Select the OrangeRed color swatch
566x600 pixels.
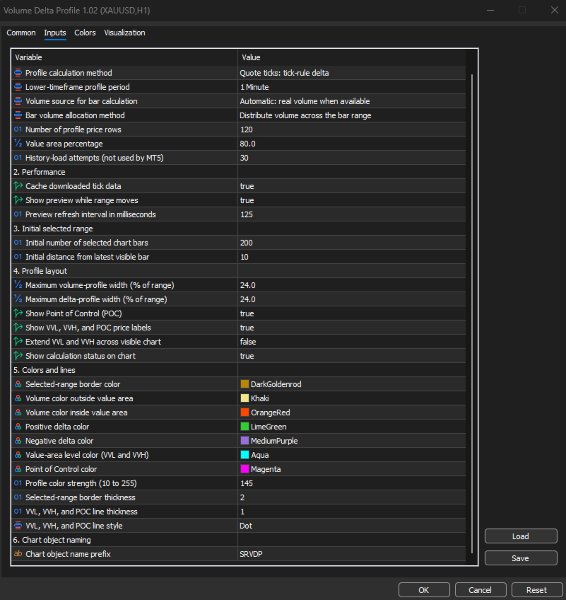coord(245,412)
